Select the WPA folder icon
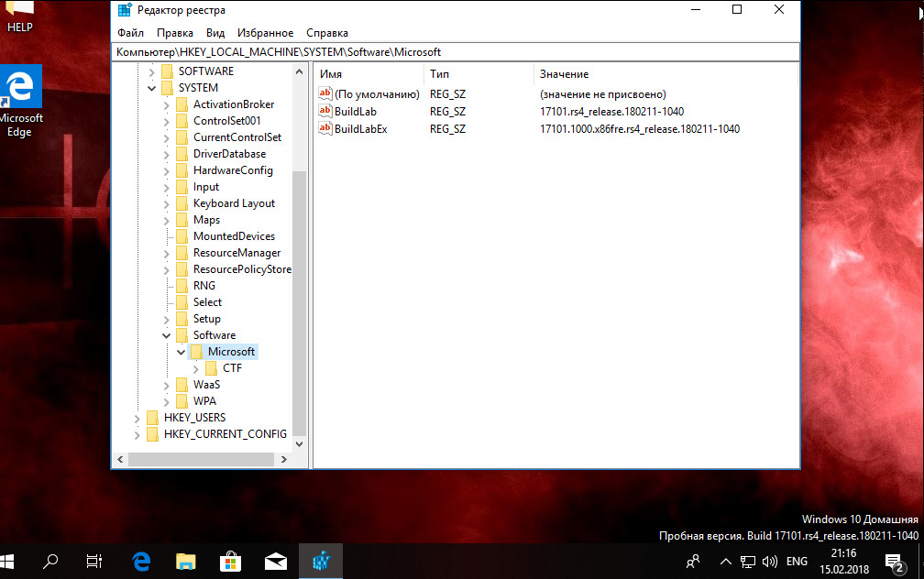This screenshot has width=924, height=579. [182, 401]
